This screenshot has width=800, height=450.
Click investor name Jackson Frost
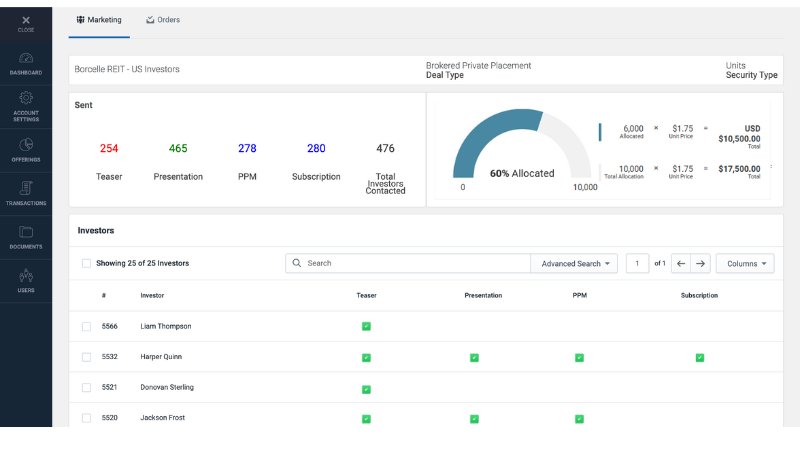tap(162, 418)
